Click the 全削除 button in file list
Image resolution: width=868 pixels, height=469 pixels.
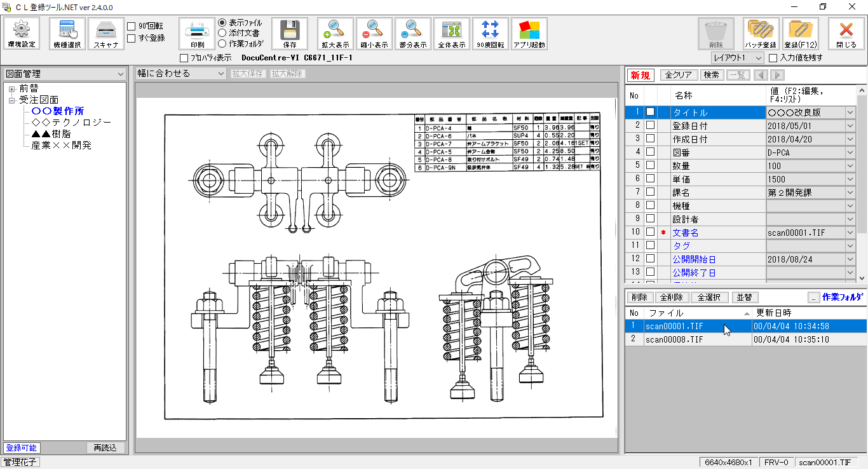tap(671, 297)
